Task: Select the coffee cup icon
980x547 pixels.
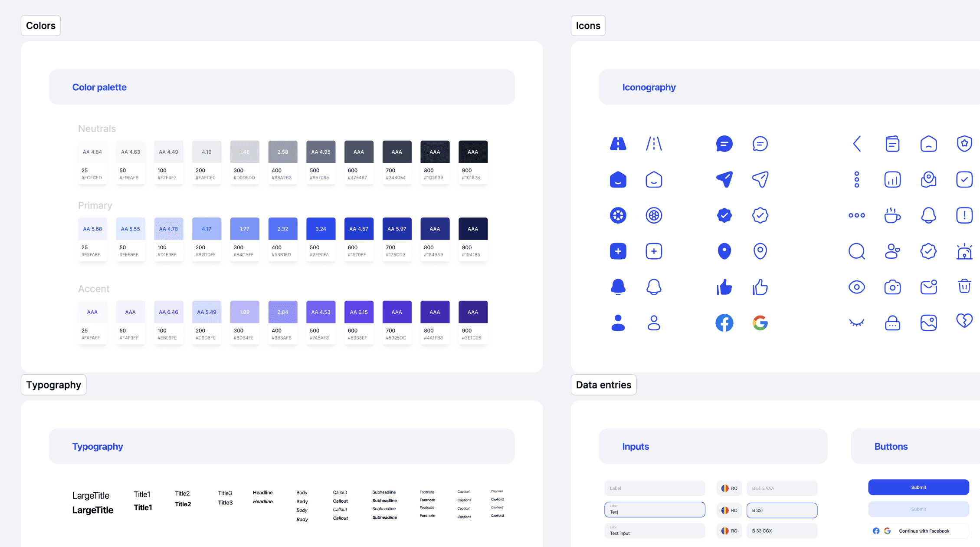Action: coord(892,215)
